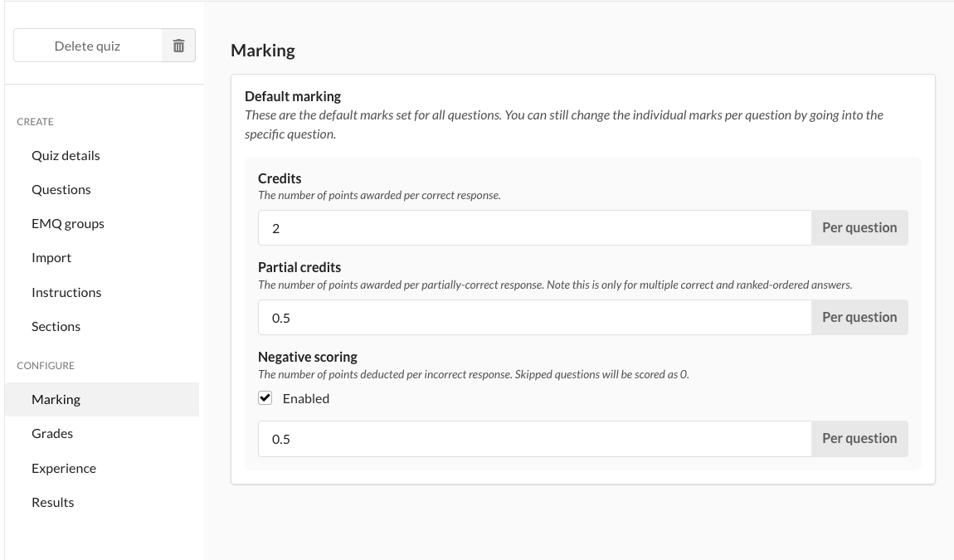Open Experience configuration

pos(64,468)
